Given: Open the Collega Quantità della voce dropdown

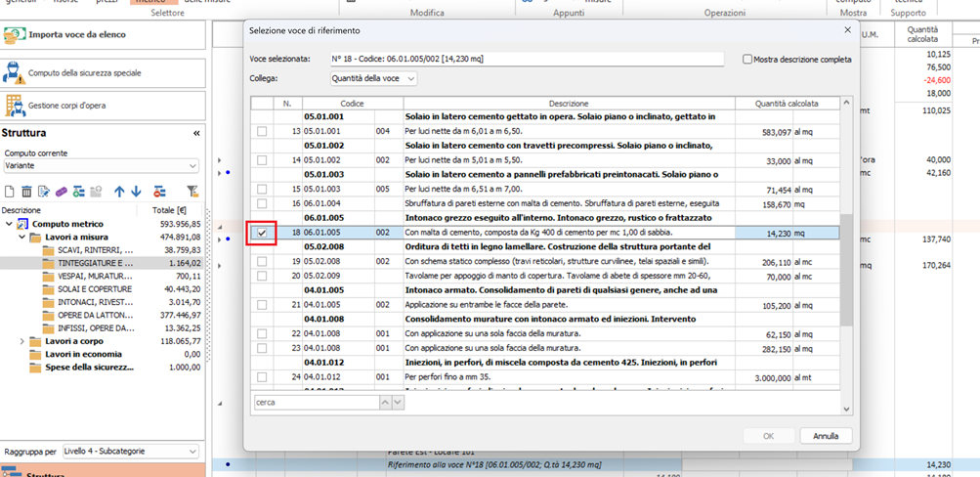Looking at the screenshot, I should click(373, 79).
